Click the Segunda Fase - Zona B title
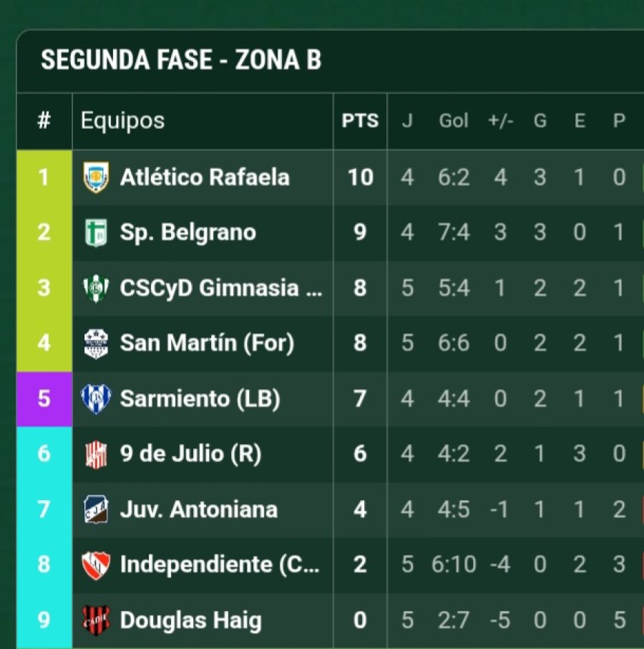644x649 pixels. tap(181, 61)
